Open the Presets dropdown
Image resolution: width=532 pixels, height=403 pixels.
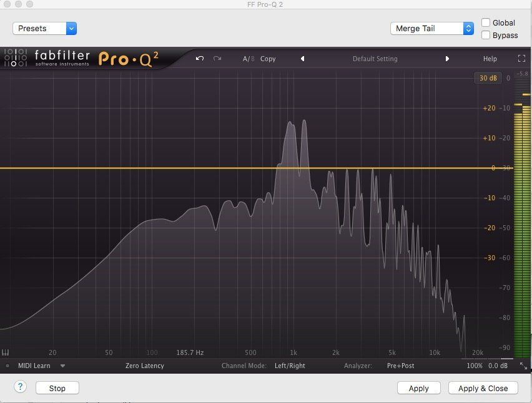[44, 29]
